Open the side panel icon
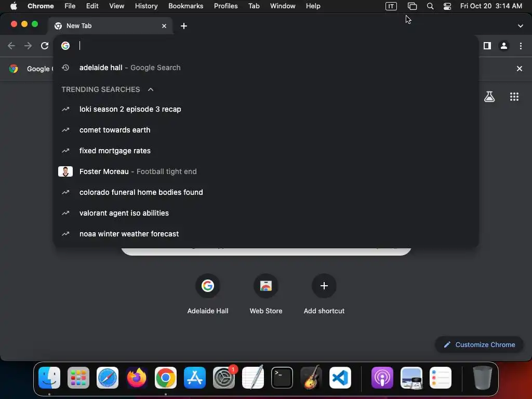532x399 pixels. coord(487,46)
